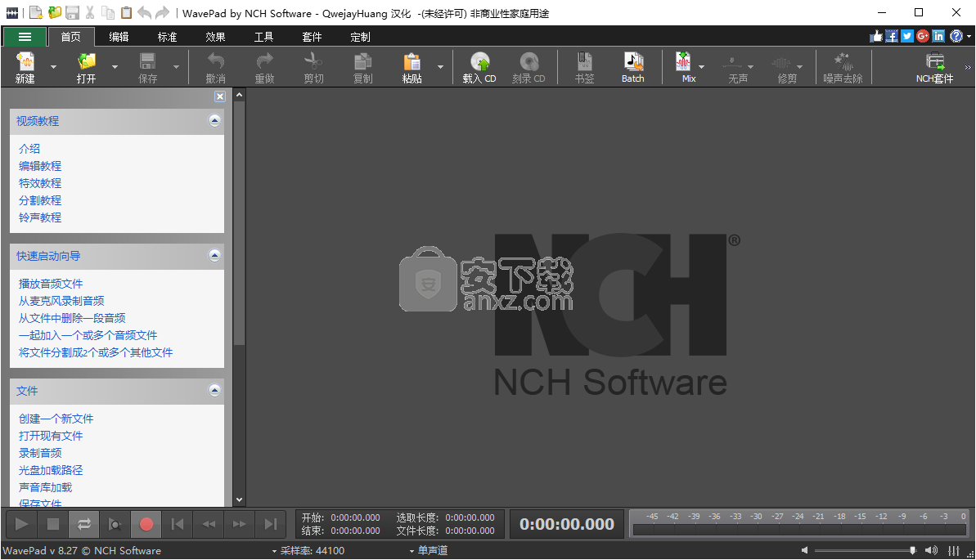Toggle the loop playback button
Image resolution: width=976 pixels, height=560 pixels.
(x=84, y=524)
